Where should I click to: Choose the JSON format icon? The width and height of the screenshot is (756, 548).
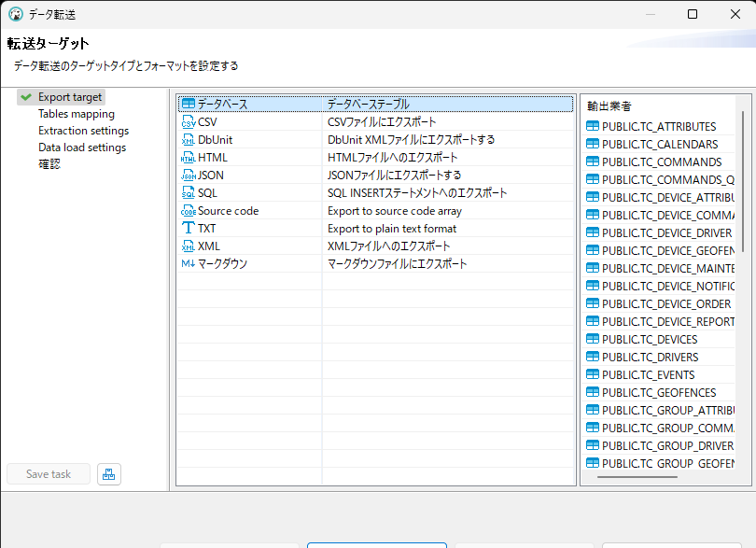click(x=188, y=176)
